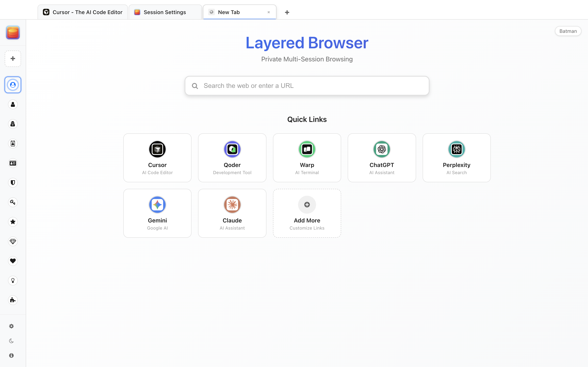Open the ID card session icon

pyautogui.click(x=13, y=163)
